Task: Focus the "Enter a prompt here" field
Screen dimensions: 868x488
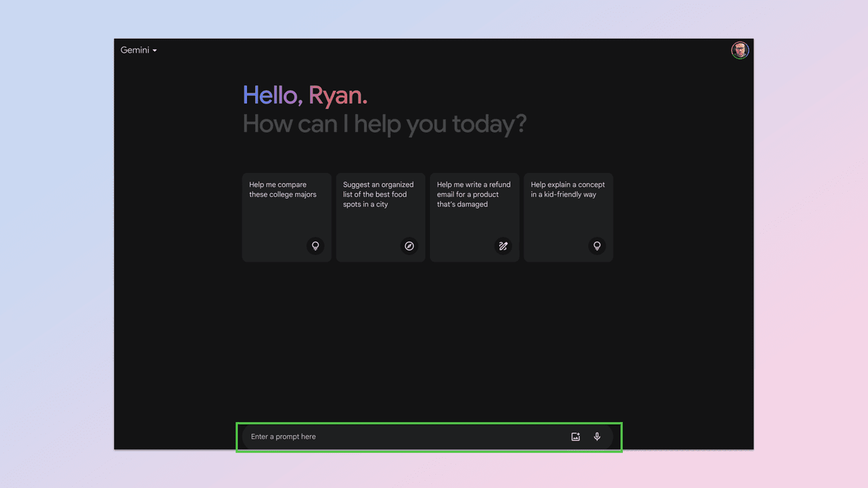Action: tap(401, 437)
